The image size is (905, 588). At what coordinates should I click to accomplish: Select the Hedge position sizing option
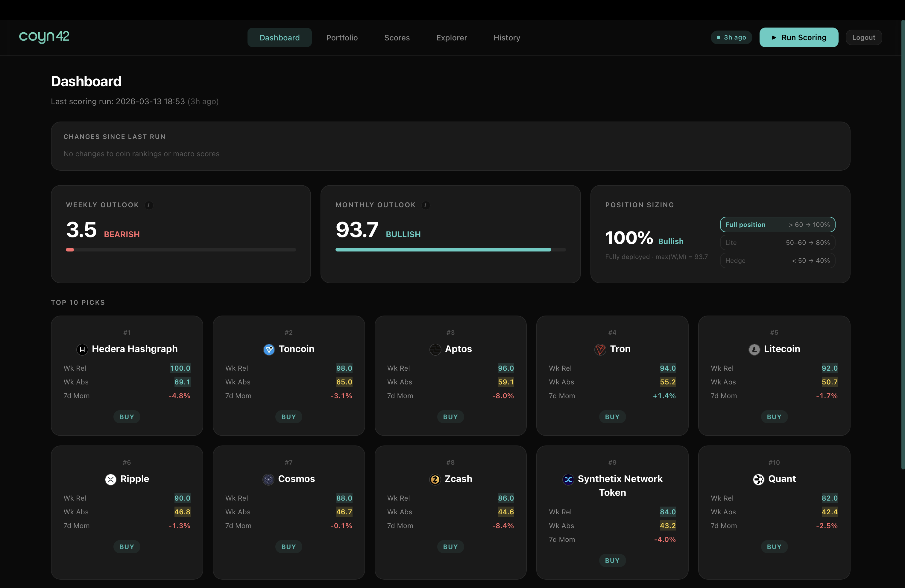pos(777,260)
